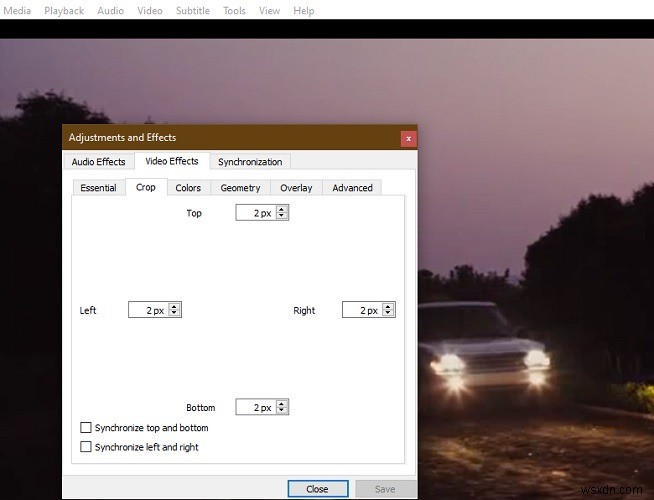Close the Adjustments and Effects dialog
Image resolution: width=654 pixels, height=500 pixels.
click(408, 139)
